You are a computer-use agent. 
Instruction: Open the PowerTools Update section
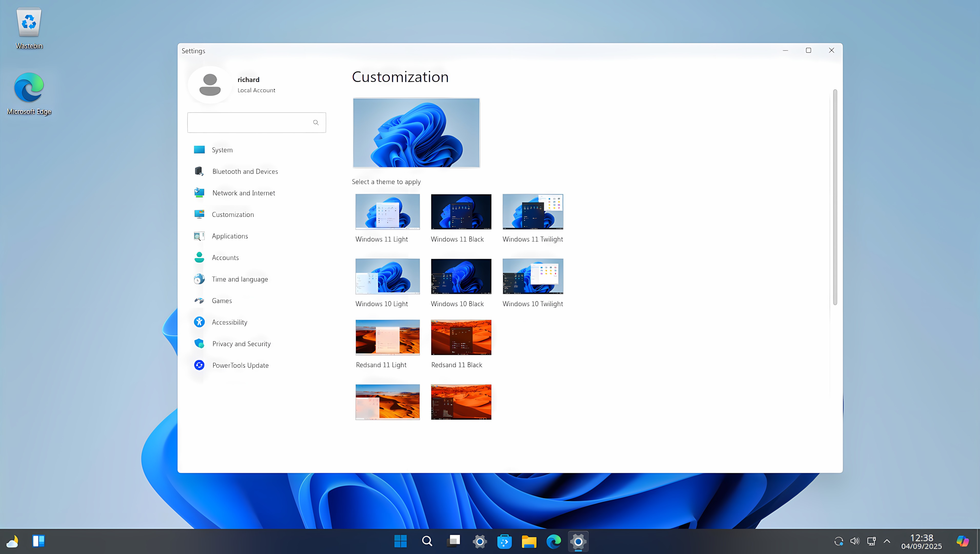240,365
